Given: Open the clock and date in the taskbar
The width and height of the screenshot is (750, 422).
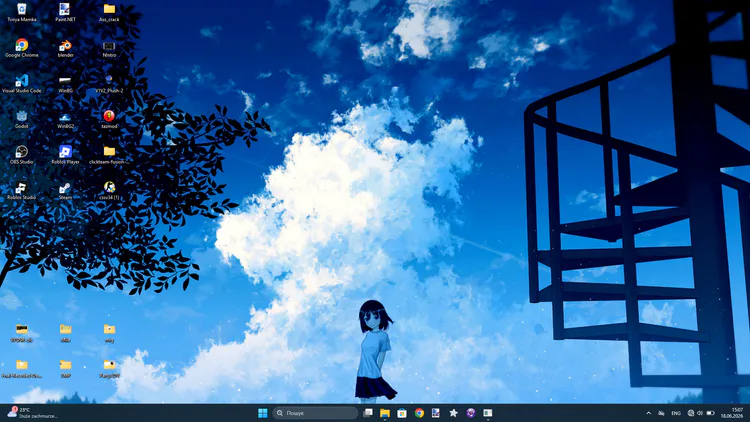Looking at the screenshot, I should click(x=732, y=413).
